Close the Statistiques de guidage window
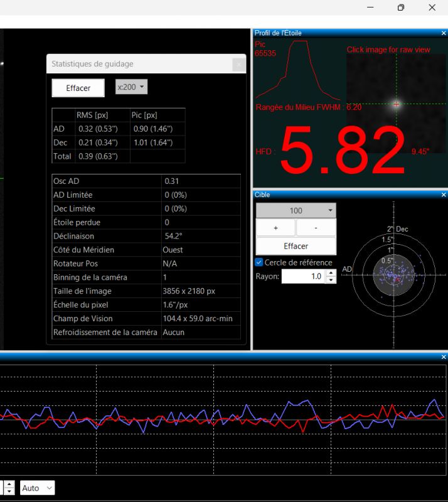 (x=239, y=65)
